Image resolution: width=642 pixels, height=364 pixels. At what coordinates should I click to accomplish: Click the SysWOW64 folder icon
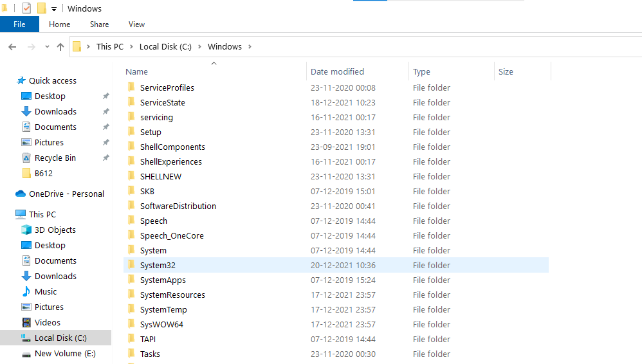(x=131, y=324)
